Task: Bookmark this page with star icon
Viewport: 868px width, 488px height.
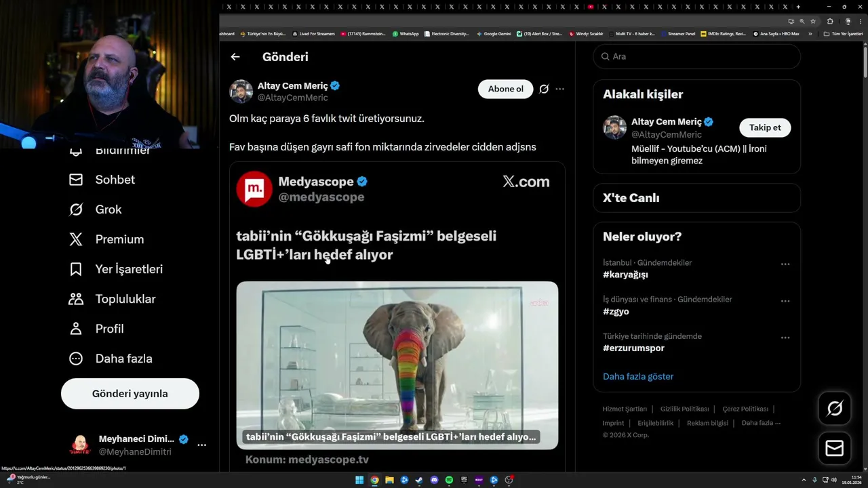Action: click(x=813, y=21)
